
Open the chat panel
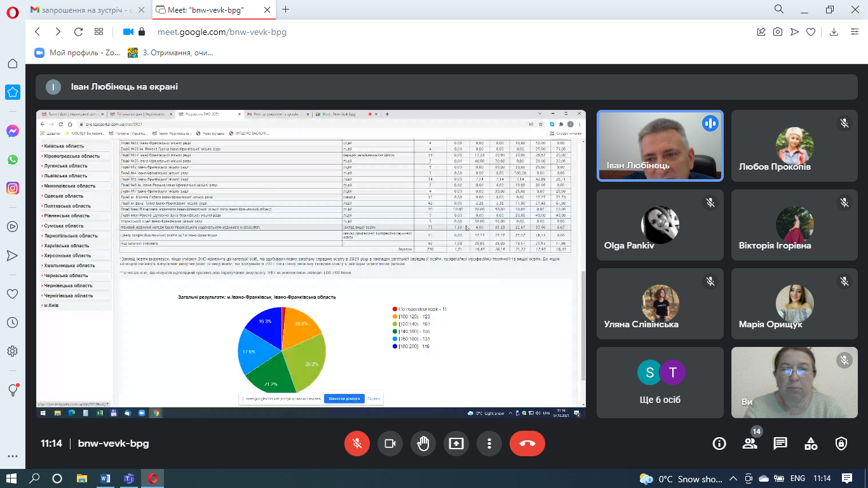click(x=780, y=444)
